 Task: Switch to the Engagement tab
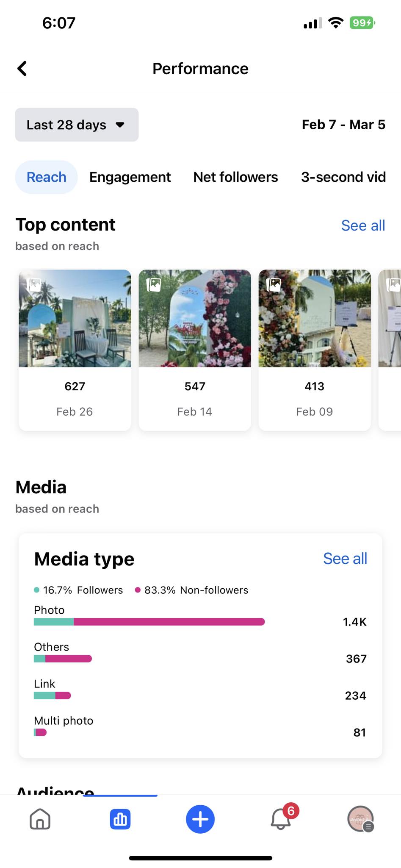tap(130, 177)
